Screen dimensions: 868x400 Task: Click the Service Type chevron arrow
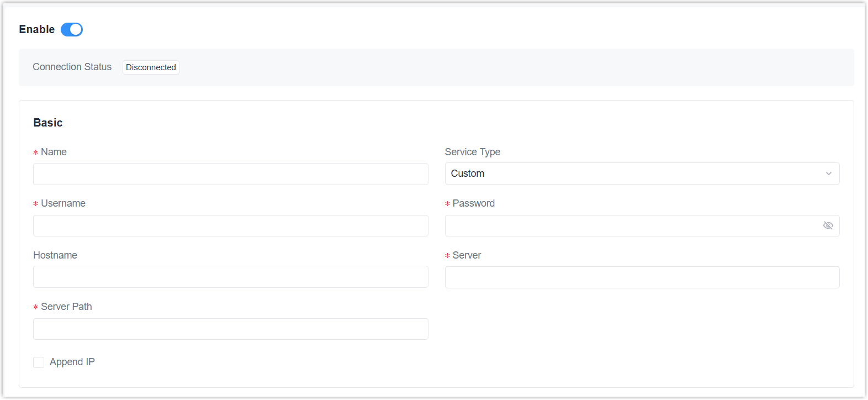[x=828, y=173]
